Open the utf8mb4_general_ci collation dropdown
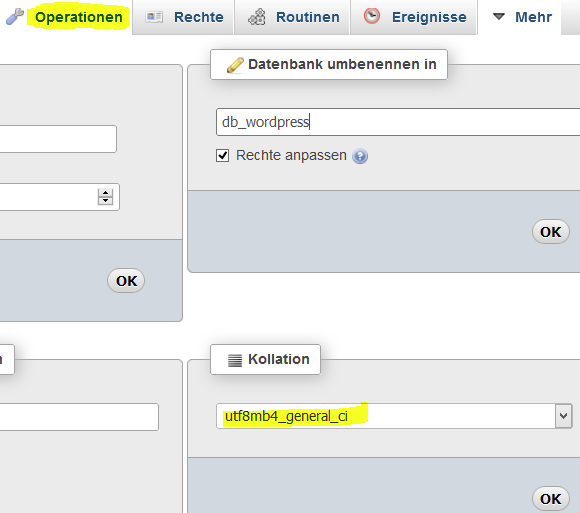Image resolution: width=580 pixels, height=513 pixels. coord(394,416)
